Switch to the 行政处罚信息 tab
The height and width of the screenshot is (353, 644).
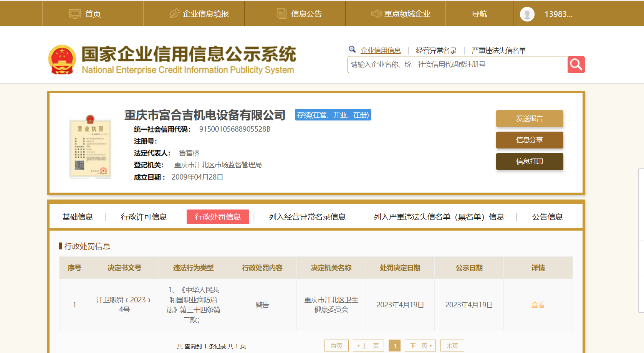(218, 217)
